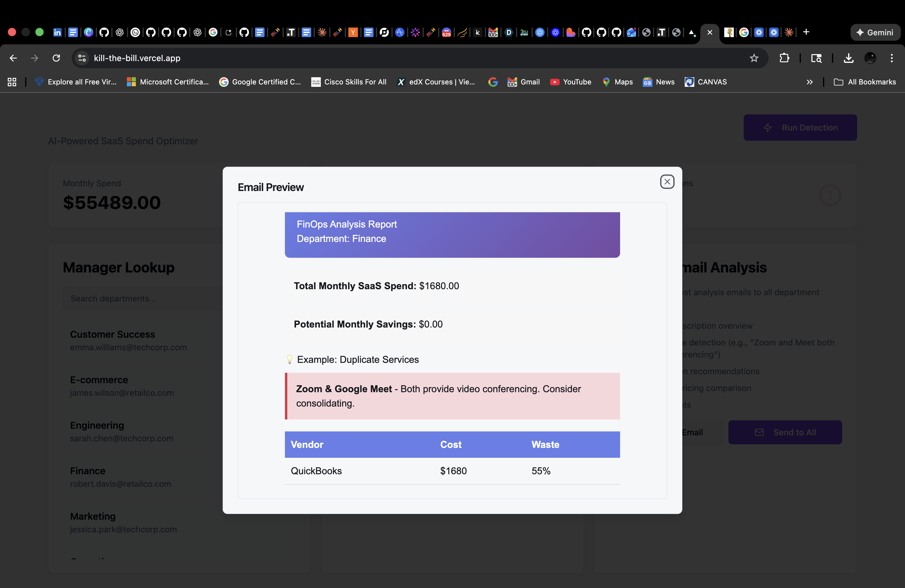
Task: Click the address bar URL field
Action: click(x=380, y=58)
